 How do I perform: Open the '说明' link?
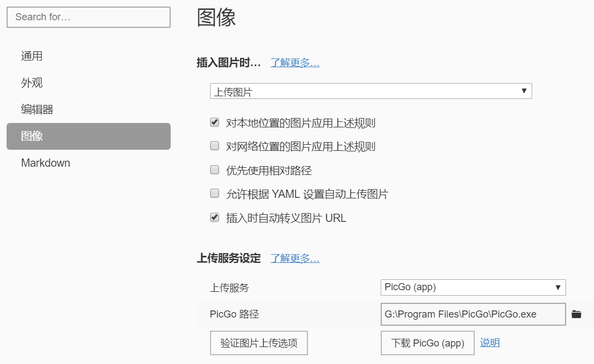[490, 343]
